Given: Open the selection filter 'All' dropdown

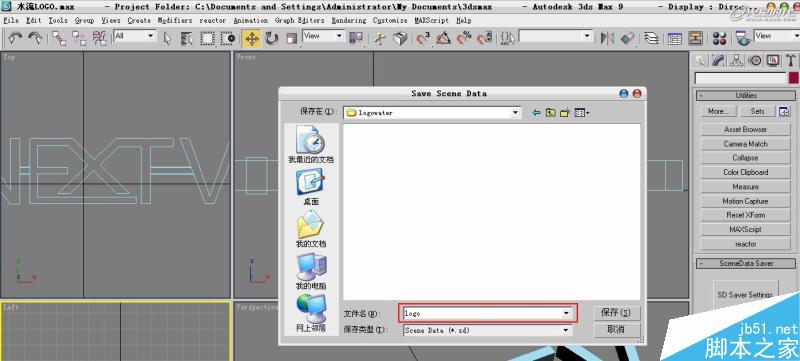Looking at the screenshot, I should click(134, 36).
